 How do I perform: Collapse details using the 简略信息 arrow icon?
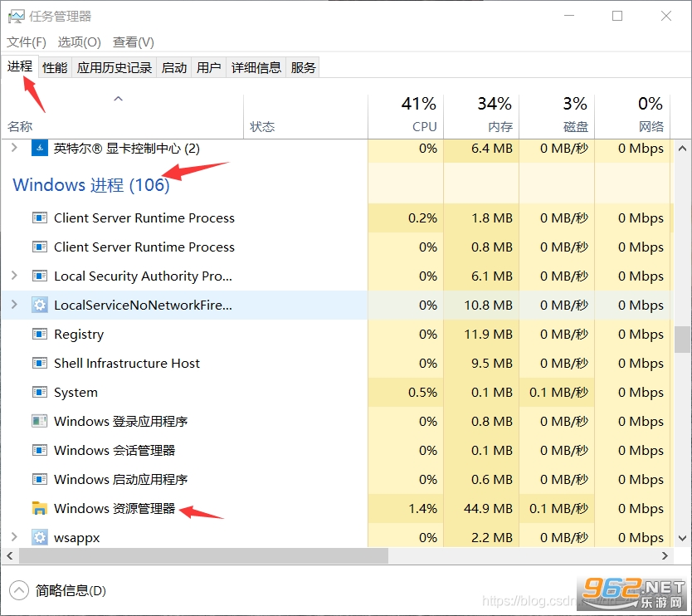coord(18,590)
